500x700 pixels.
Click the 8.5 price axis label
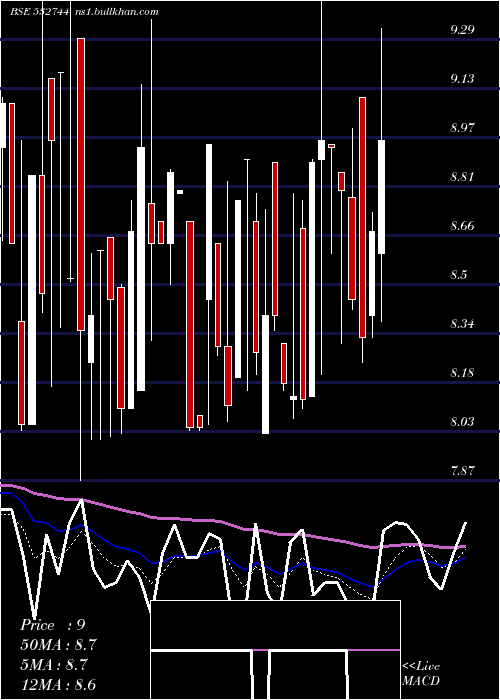(459, 275)
